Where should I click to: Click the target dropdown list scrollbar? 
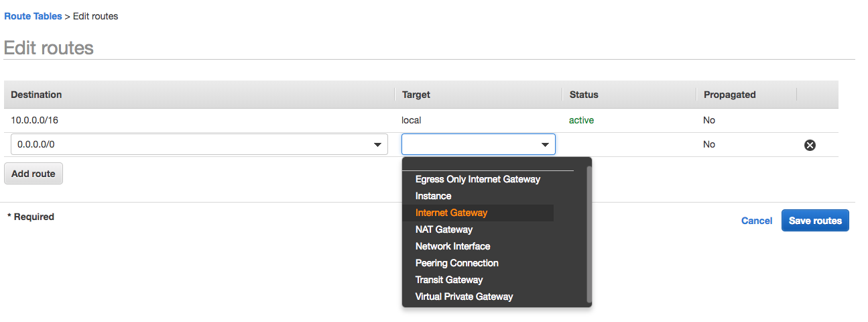(589, 233)
